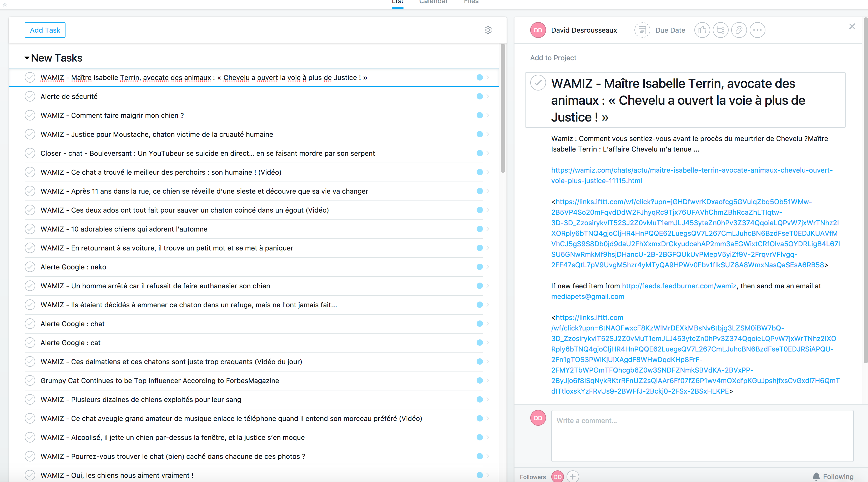The width and height of the screenshot is (868, 482).
Task: Click the task title text in detail pane
Action: [x=678, y=100]
